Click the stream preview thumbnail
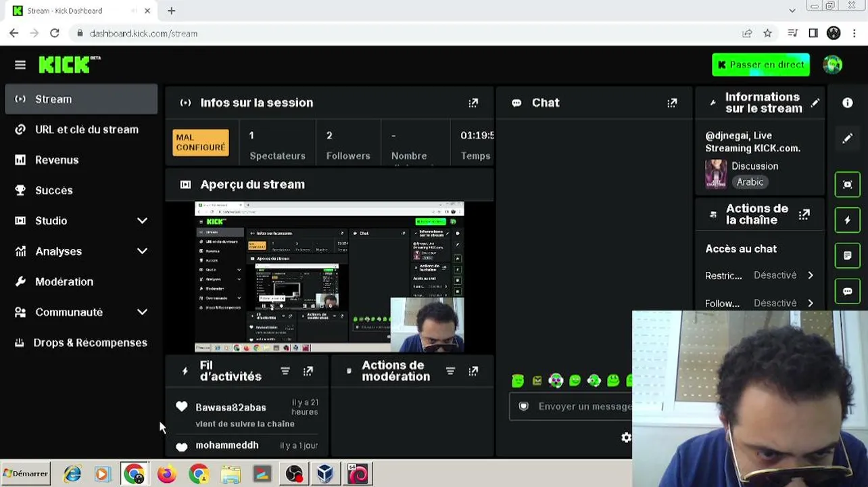Viewport: 868px width, 487px height. click(x=329, y=277)
